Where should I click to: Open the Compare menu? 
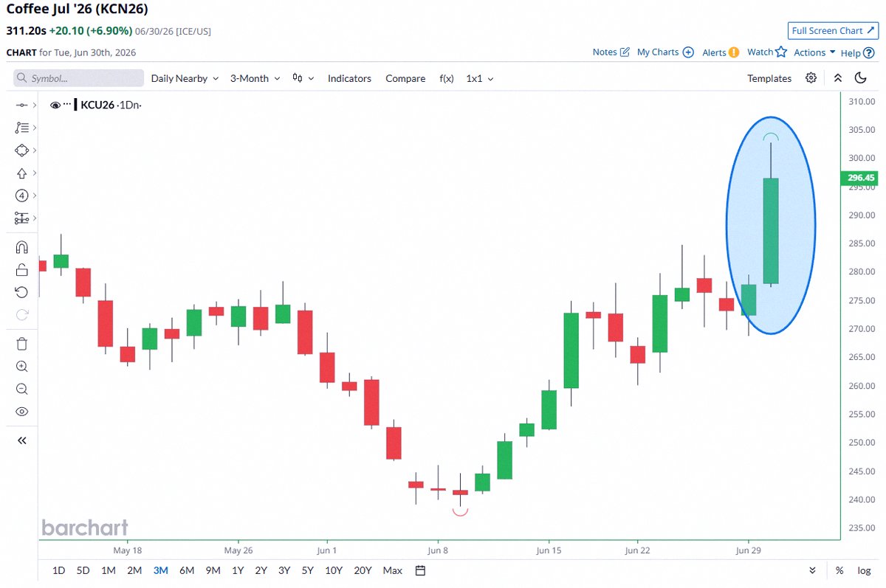tap(405, 78)
